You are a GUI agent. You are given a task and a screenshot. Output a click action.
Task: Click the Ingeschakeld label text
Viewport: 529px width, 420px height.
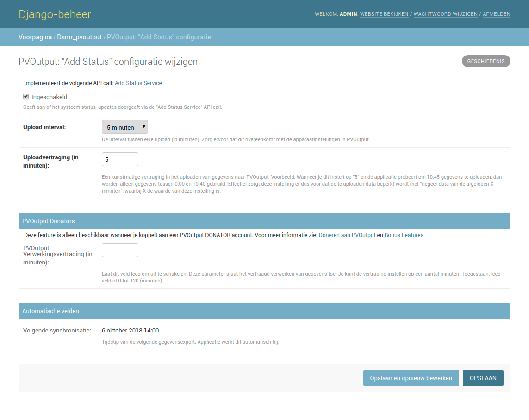49,97
